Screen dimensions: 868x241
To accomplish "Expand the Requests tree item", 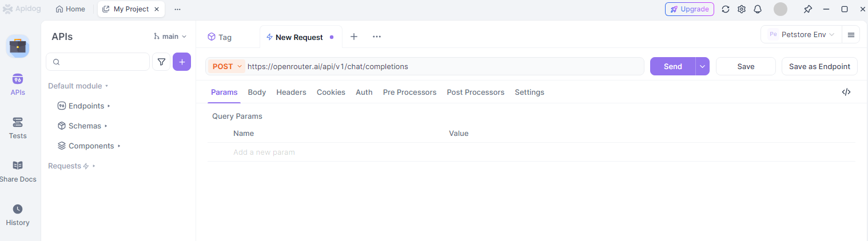I will point(71,166).
